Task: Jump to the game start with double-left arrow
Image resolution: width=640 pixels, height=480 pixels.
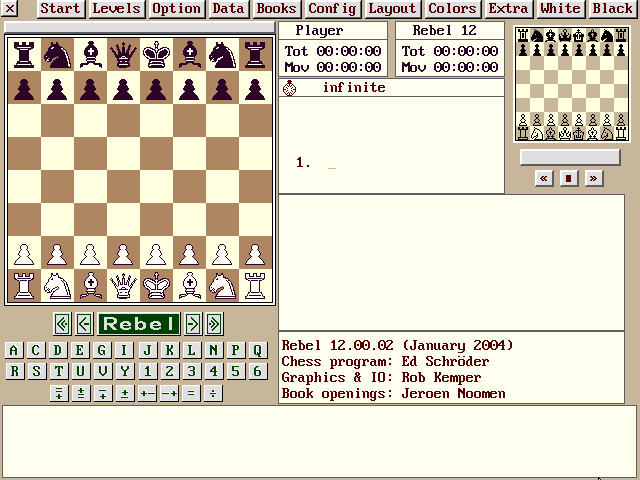Action: point(62,324)
